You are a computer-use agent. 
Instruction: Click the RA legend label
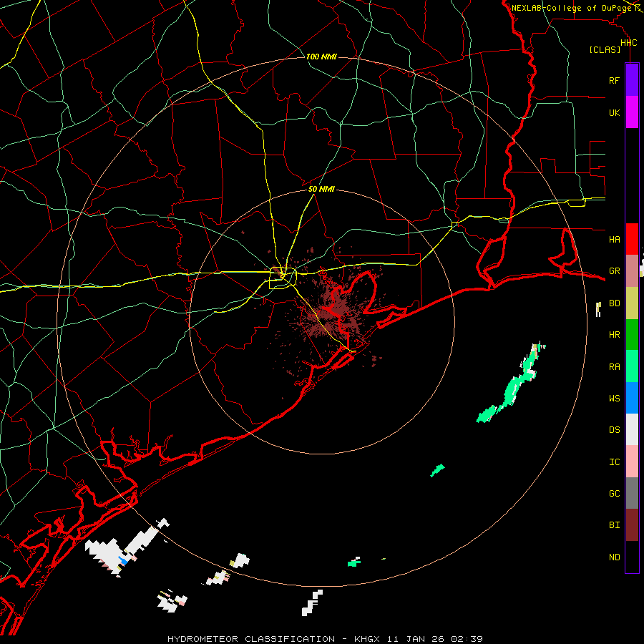(x=614, y=367)
